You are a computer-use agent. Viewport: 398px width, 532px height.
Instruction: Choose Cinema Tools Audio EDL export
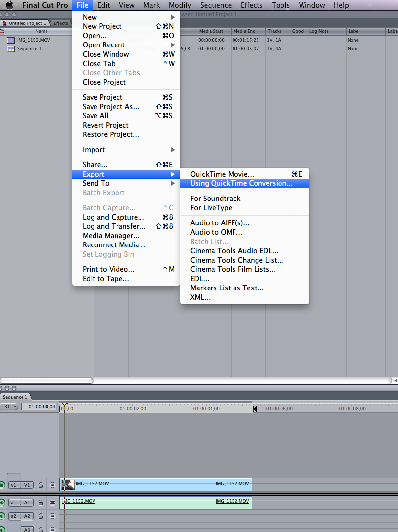(x=244, y=251)
